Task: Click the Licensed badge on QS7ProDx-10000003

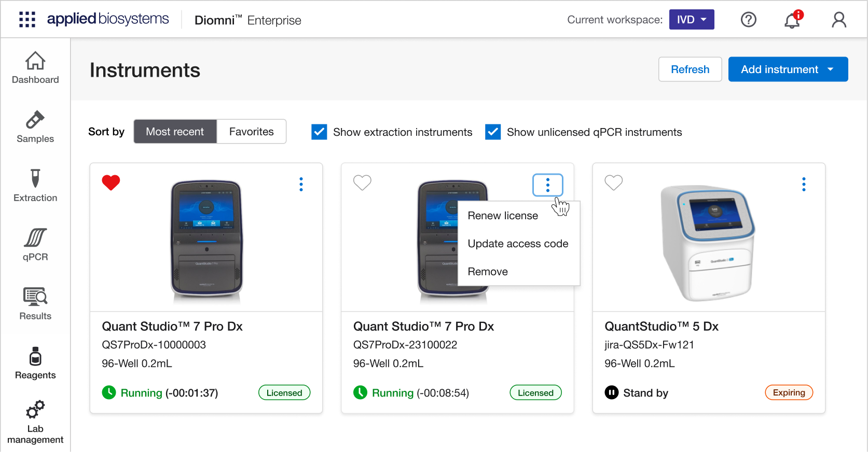Action: click(284, 393)
